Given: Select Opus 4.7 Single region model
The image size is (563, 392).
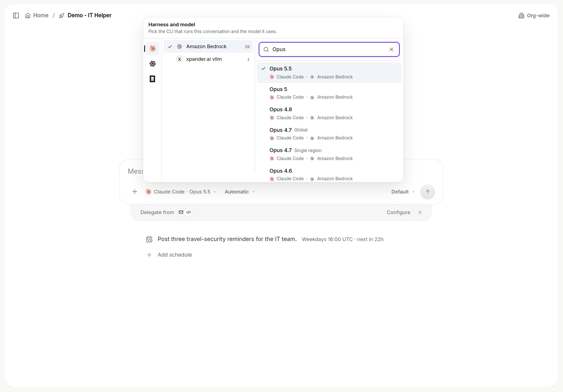Looking at the screenshot, I should 329,154.
